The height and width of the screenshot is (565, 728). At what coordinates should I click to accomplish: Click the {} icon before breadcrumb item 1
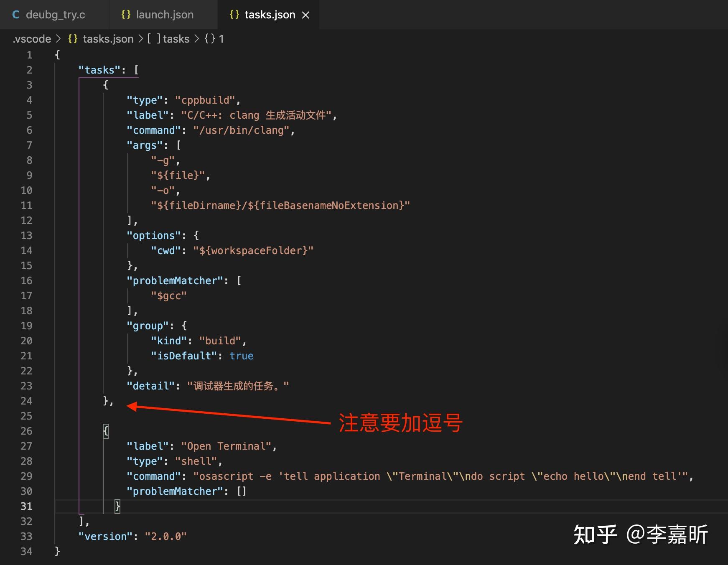click(x=210, y=38)
